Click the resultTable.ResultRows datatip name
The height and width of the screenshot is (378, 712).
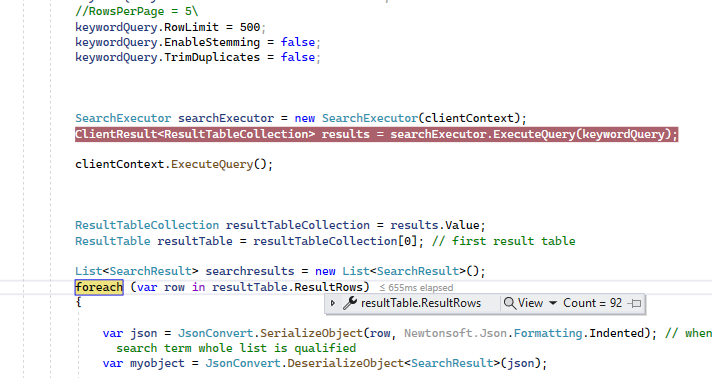[x=421, y=303]
